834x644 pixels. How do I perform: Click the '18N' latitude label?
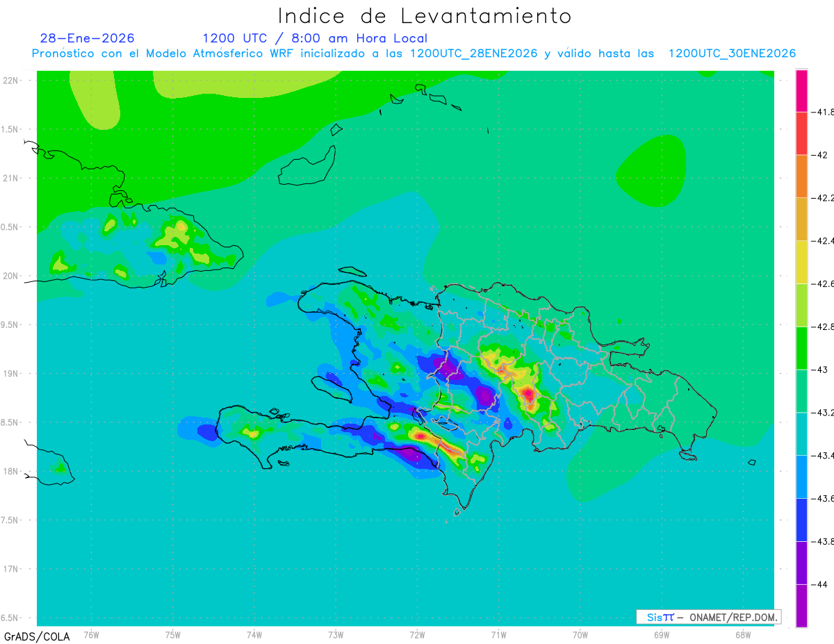(x=10, y=472)
